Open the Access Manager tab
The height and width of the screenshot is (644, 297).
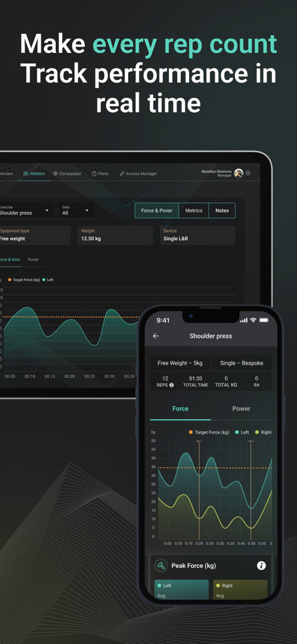(x=138, y=174)
